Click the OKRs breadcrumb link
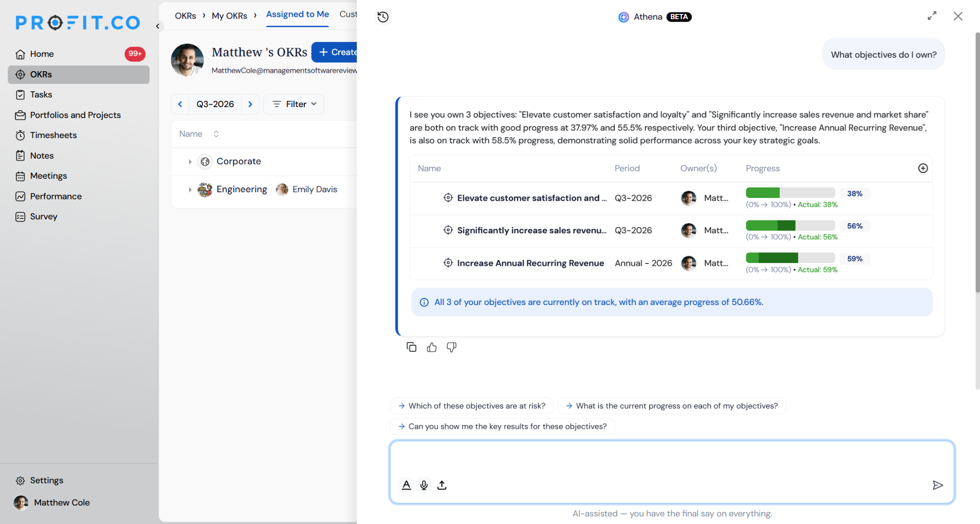 [185, 16]
